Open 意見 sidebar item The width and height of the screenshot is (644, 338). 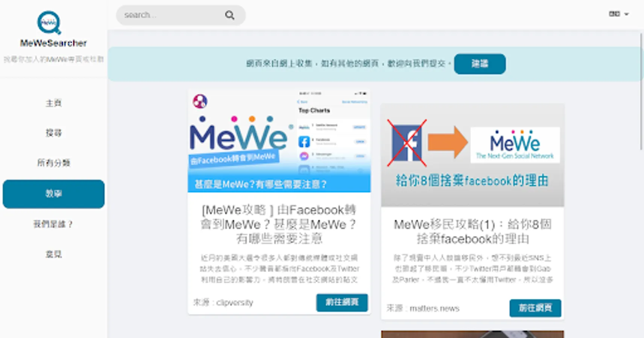click(53, 254)
